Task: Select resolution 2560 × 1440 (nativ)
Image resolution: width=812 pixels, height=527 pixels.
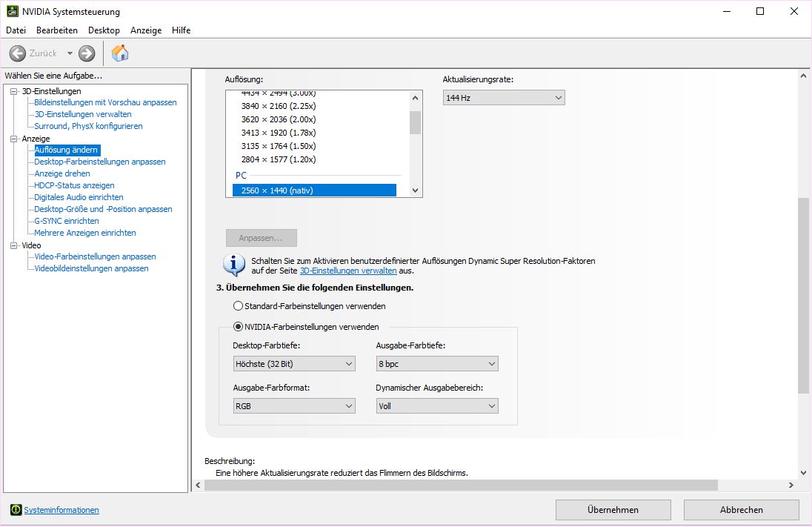Action: pos(314,190)
